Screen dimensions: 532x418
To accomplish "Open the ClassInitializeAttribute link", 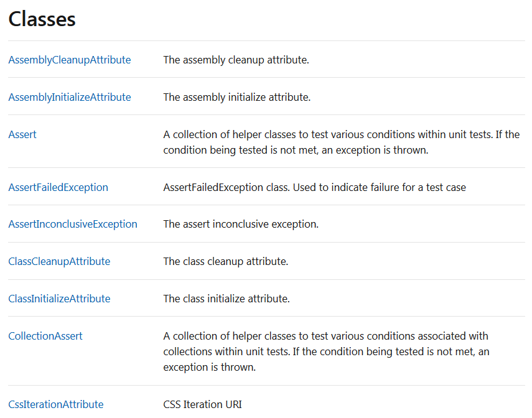I will (59, 299).
